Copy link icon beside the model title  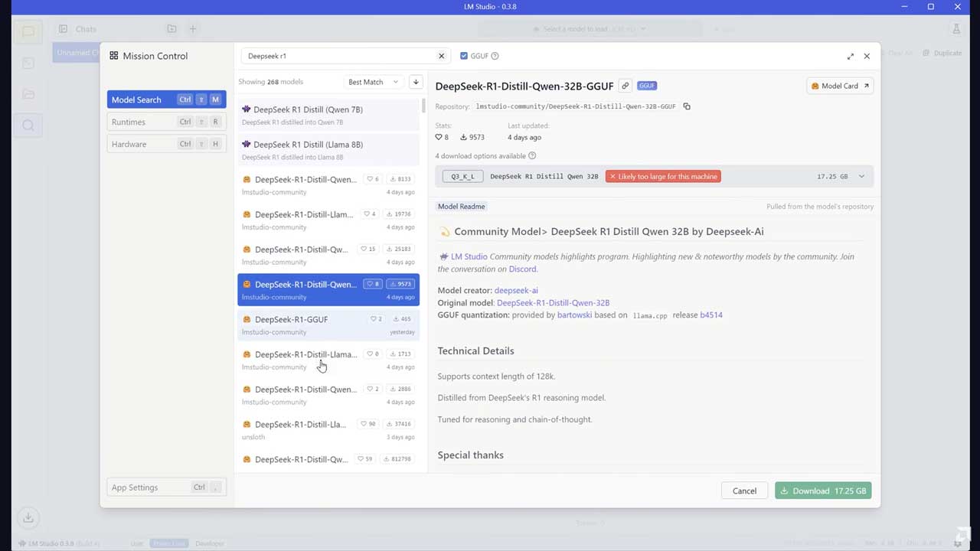click(x=625, y=86)
